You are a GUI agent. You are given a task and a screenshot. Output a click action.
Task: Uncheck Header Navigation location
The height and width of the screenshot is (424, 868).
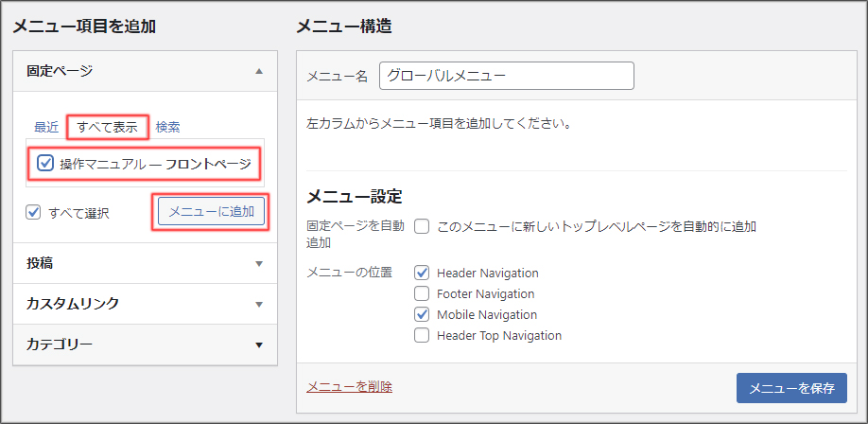click(x=422, y=273)
